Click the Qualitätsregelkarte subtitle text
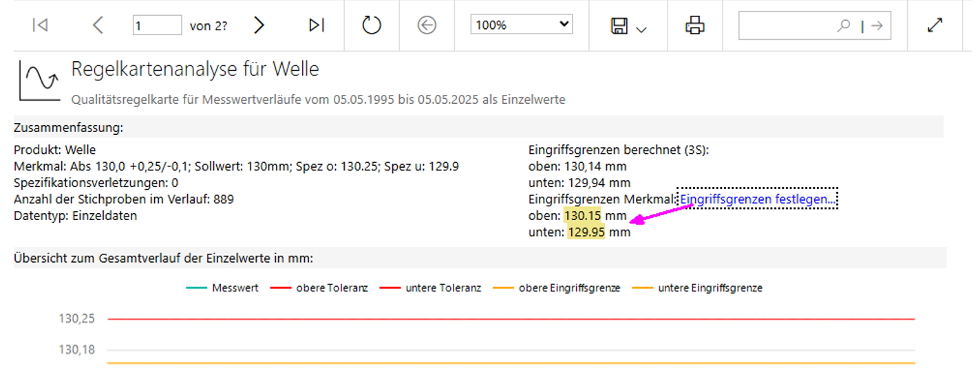 pos(319,100)
